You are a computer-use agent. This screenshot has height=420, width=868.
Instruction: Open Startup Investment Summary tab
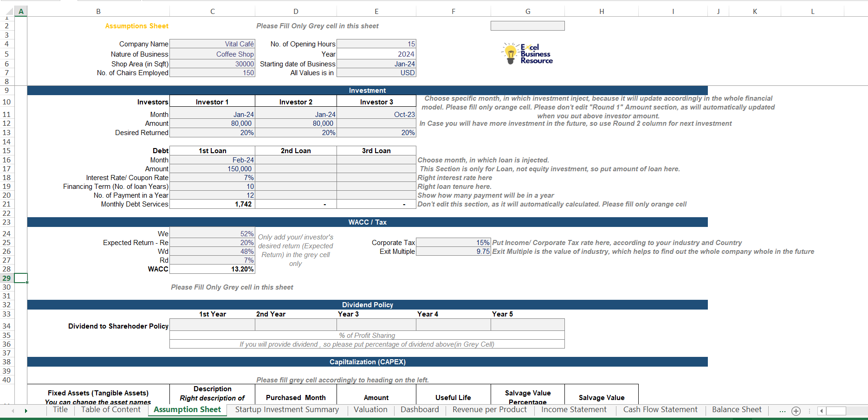[287, 410]
